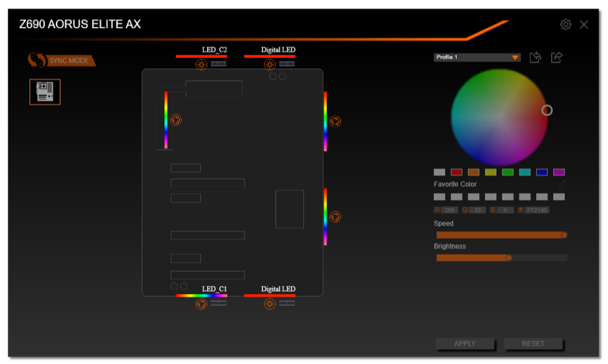Click the B value field
This screenshot has width=608, height=364.
pyautogui.click(x=505, y=210)
